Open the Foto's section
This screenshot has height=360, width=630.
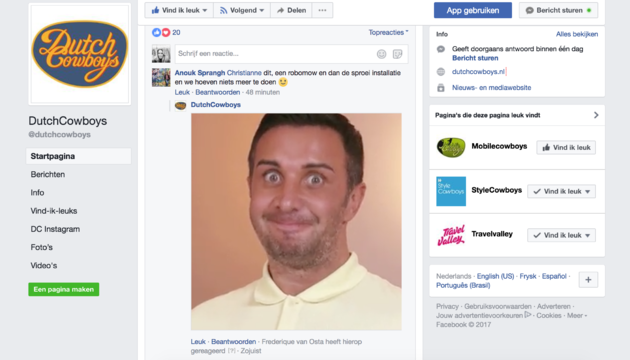(x=42, y=247)
